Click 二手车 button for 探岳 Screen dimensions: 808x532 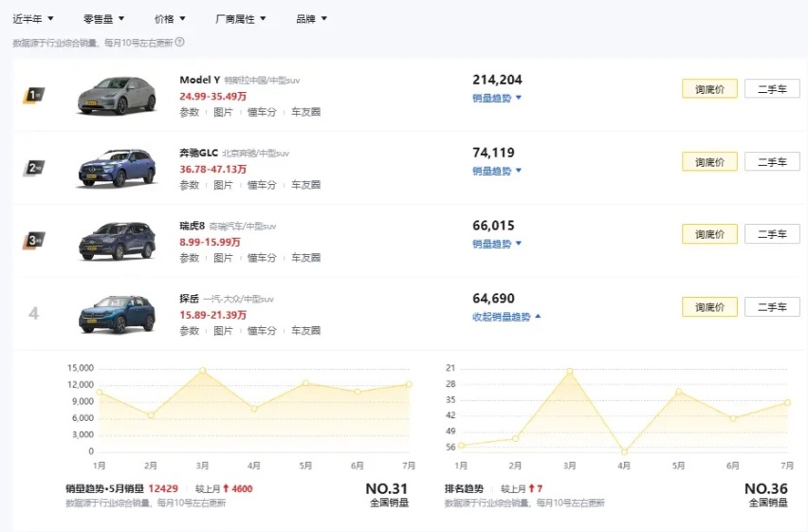click(x=772, y=306)
